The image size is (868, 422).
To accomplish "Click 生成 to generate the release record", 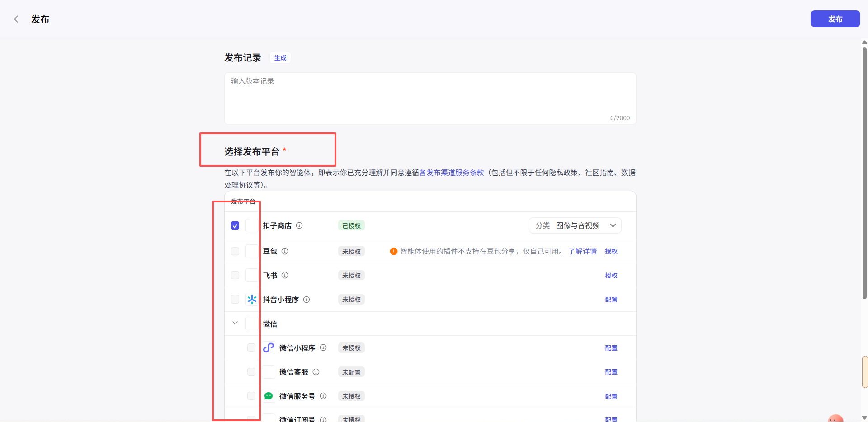I will coord(280,58).
